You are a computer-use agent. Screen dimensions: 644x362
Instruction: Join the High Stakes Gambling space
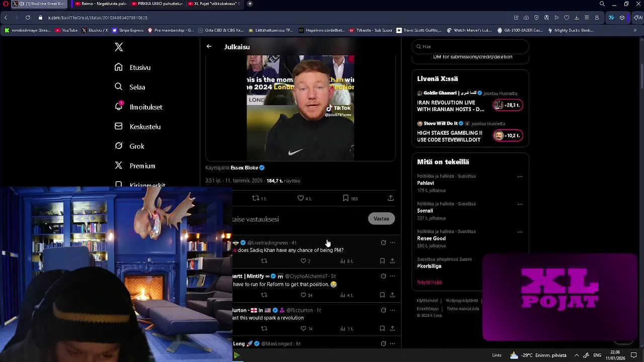point(508,135)
